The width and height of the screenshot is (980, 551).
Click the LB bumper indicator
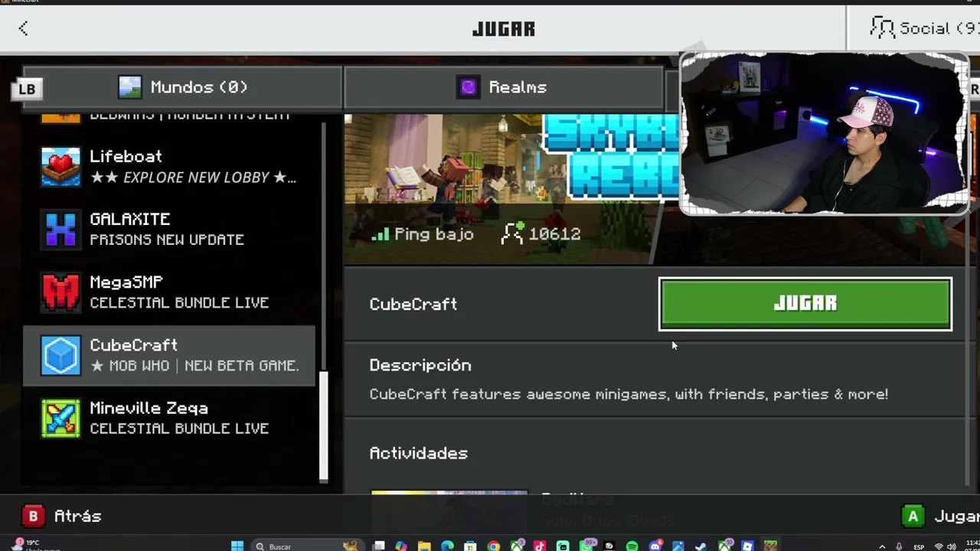pyautogui.click(x=27, y=89)
